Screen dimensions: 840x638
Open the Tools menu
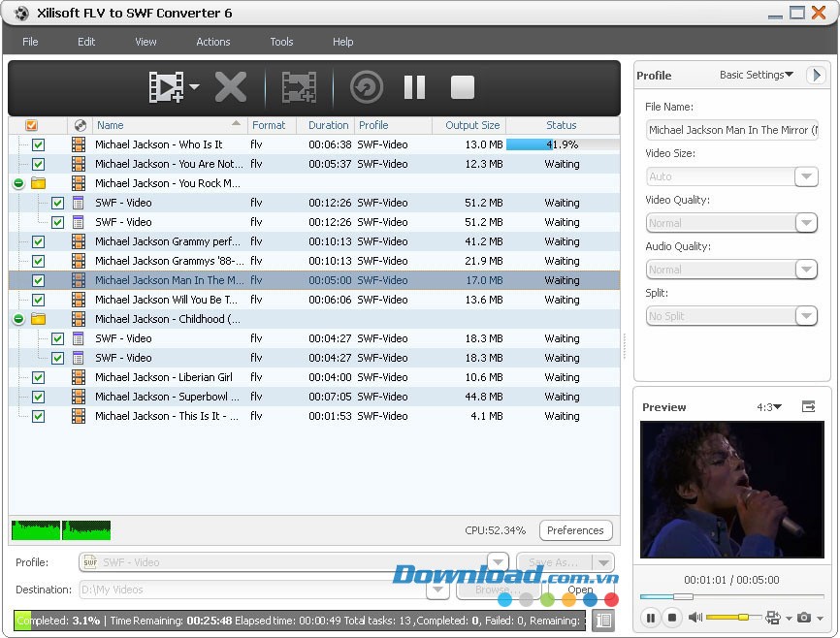281,42
